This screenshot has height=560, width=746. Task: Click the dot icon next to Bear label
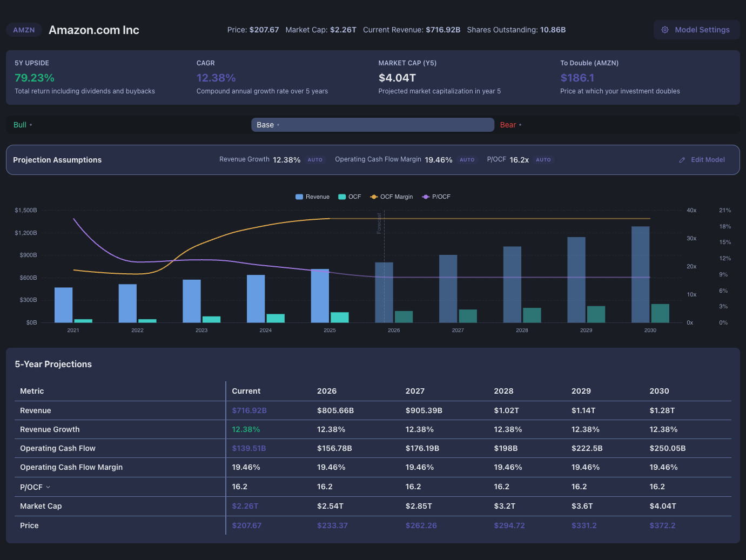520,124
